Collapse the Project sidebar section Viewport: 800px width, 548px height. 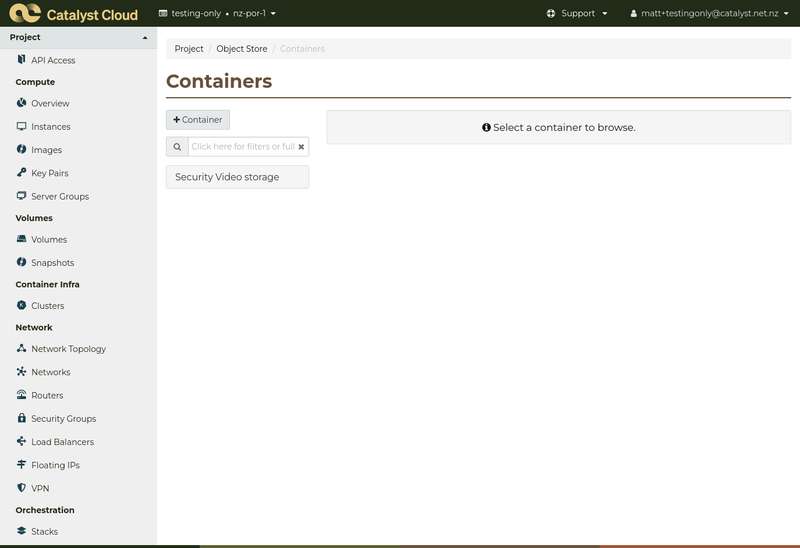(79, 37)
